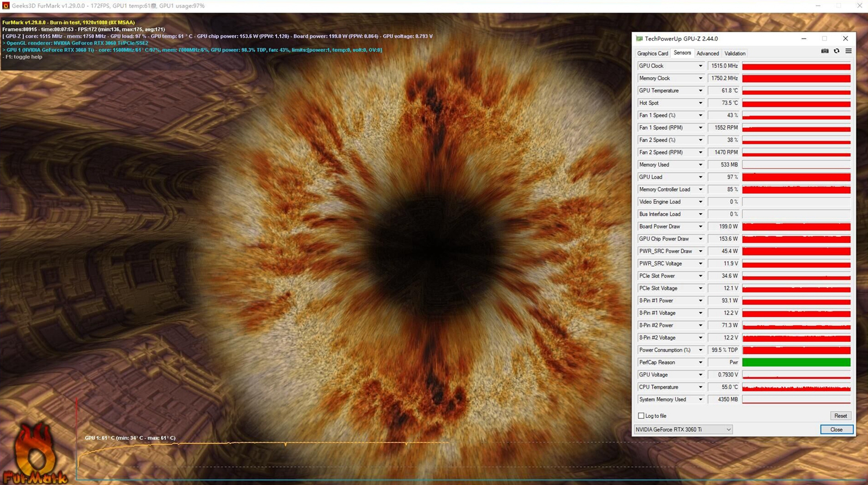This screenshot has width=868, height=485.
Task: Open the Validation tab
Action: click(x=735, y=53)
